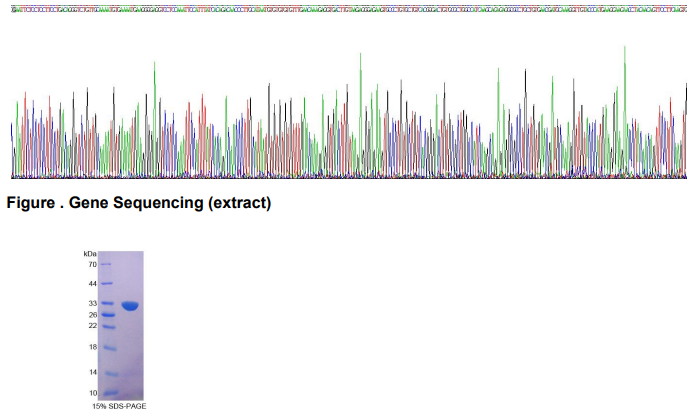Select the "44" molecular weight label
The image size is (698, 416).
coord(93,283)
